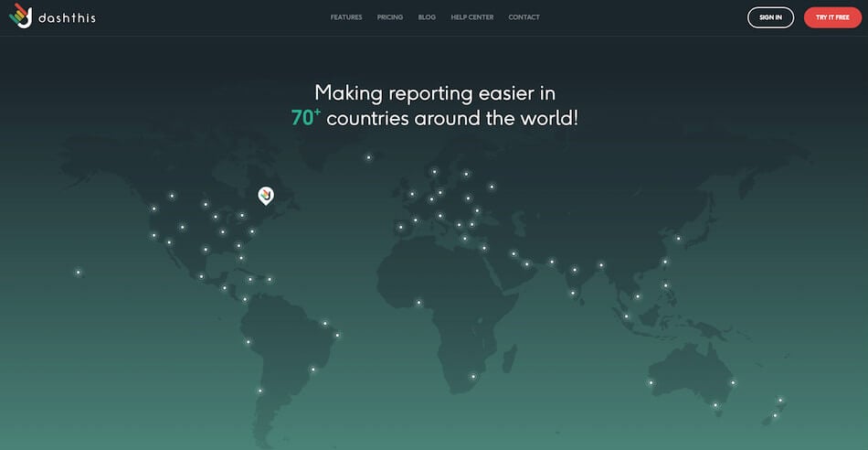Viewport: 868px width, 450px height.
Task: Open the Features menu item
Action: point(346,17)
